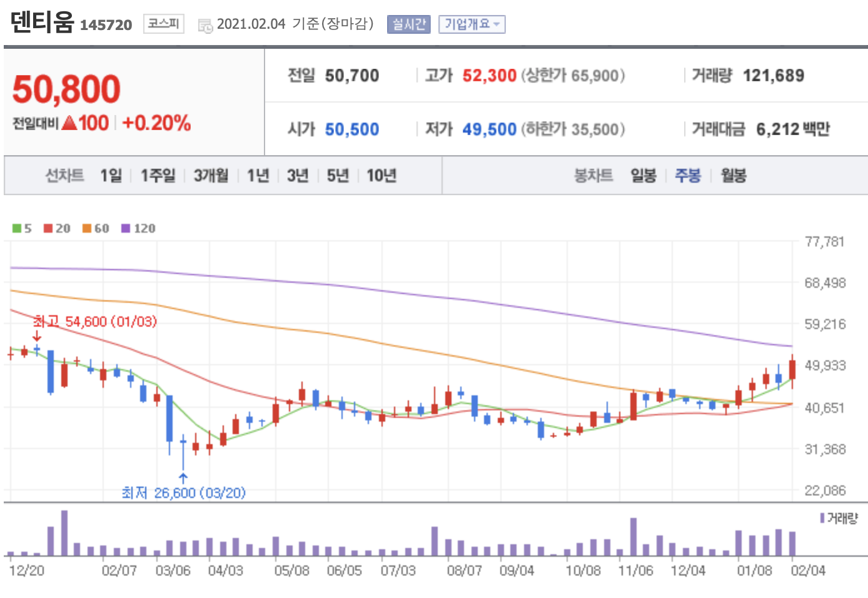Switch to the 월봉 candlestick chart
Screen dimensions: 868x598
pos(734,175)
